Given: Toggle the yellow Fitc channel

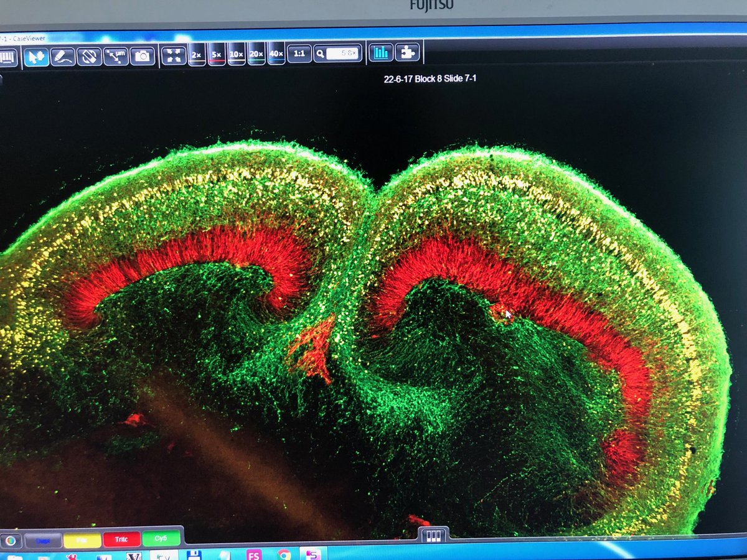Looking at the screenshot, I should point(82,540).
